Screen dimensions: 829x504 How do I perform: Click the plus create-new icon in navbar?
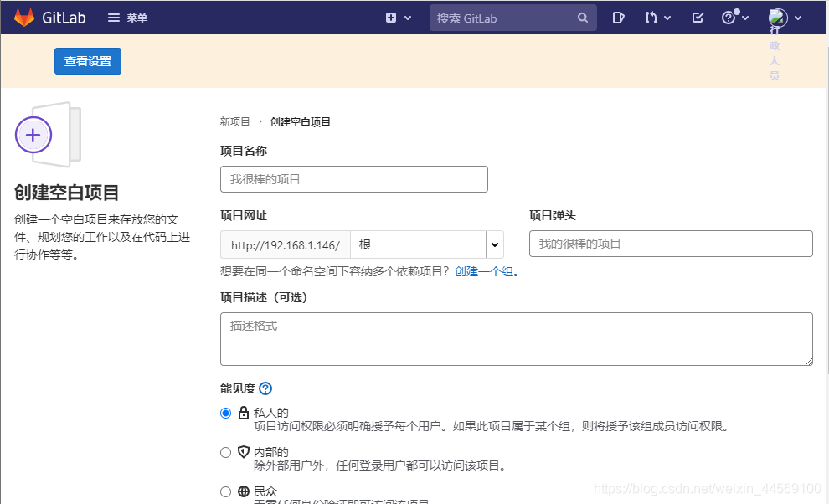(x=391, y=18)
